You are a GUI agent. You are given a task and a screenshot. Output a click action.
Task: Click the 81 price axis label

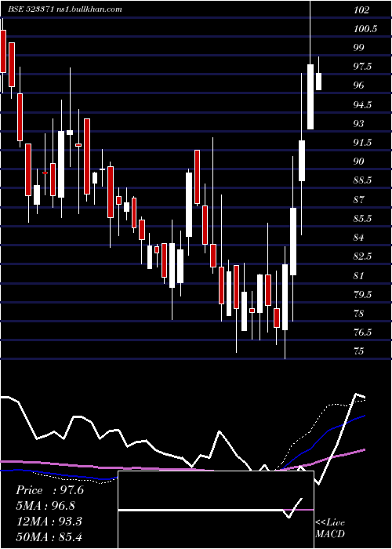[x=359, y=275]
